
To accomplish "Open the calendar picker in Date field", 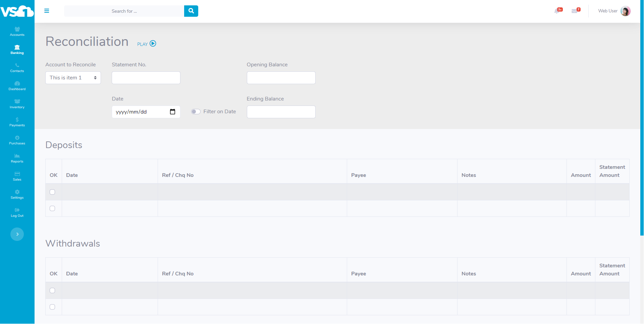I will pos(172,112).
